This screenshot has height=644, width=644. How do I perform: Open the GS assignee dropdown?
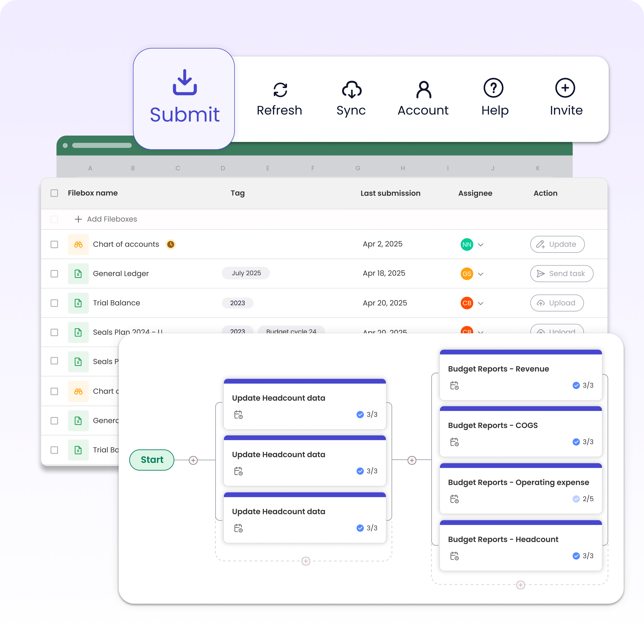click(481, 274)
